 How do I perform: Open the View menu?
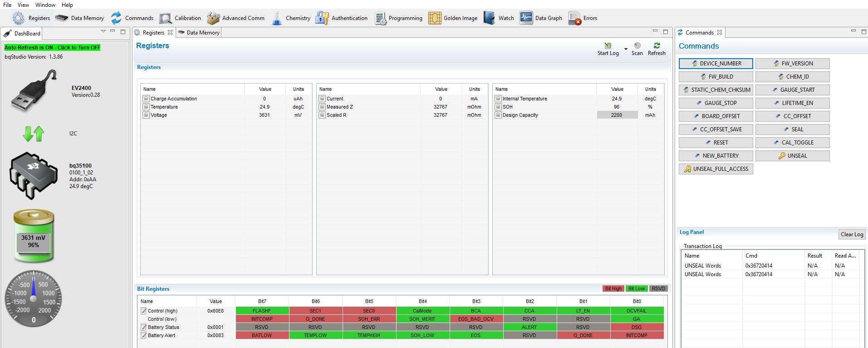coord(23,5)
